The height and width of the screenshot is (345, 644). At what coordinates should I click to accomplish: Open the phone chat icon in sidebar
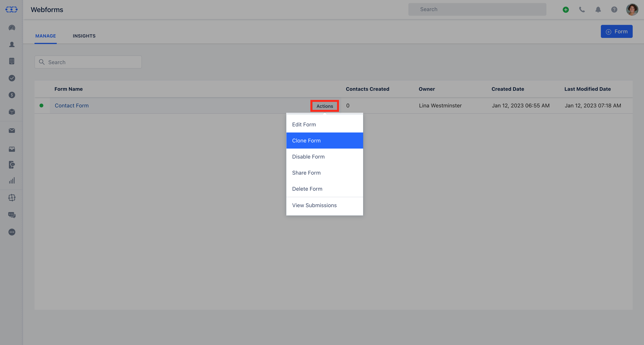pyautogui.click(x=12, y=165)
